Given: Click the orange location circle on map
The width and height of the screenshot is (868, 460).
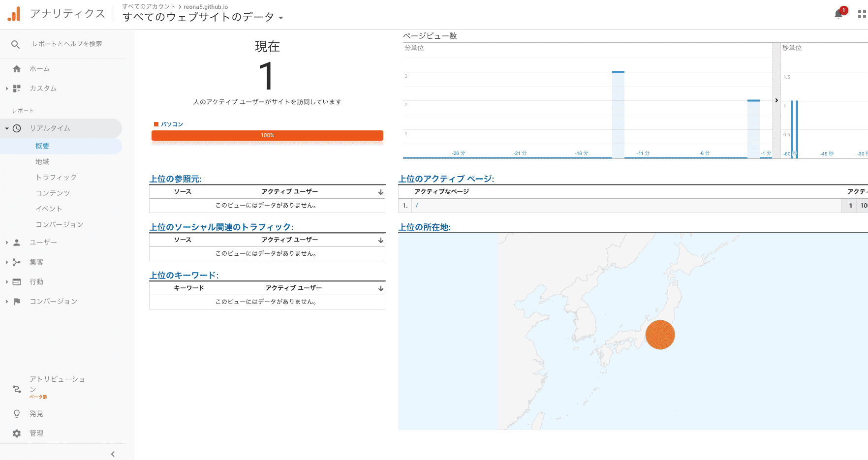Looking at the screenshot, I should (x=660, y=335).
